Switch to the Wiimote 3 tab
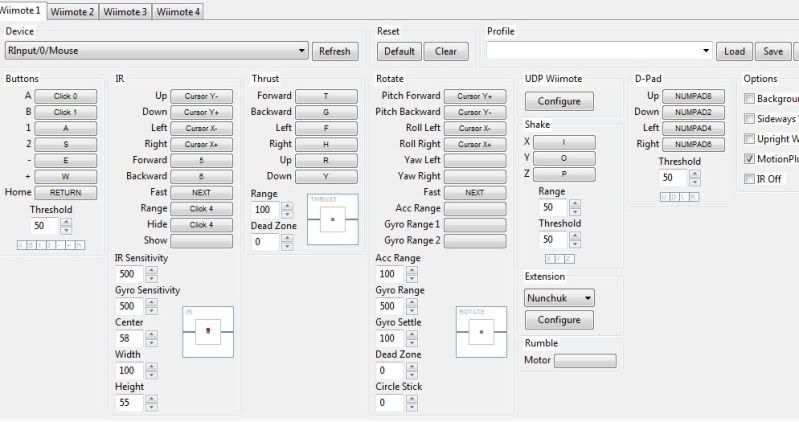Screen dimensions: 799x422 [x=125, y=12]
